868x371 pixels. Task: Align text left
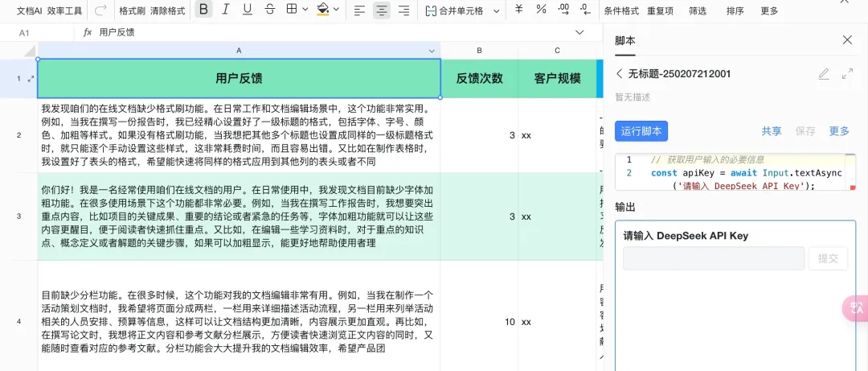coord(359,10)
